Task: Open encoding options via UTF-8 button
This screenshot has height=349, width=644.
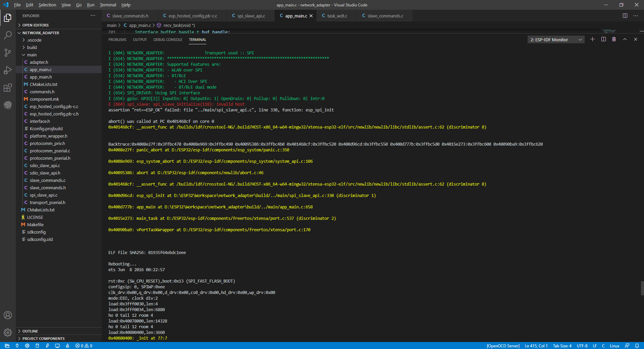Action: point(582,346)
